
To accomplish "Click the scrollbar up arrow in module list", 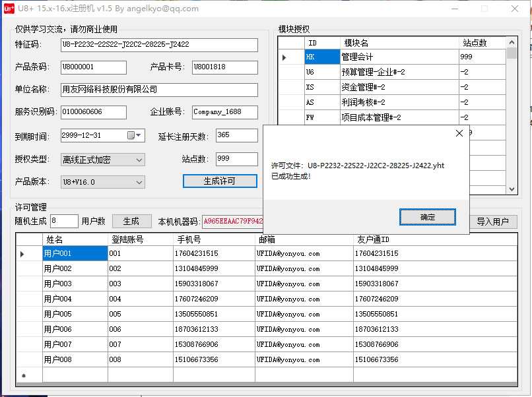I will [x=510, y=41].
